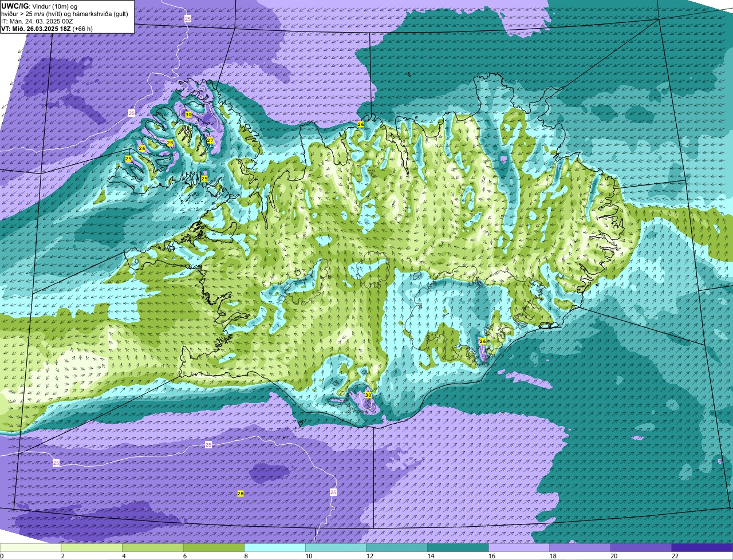Click the 12–14 m/s legend color band
The height and width of the screenshot is (560, 733).
coord(397,547)
